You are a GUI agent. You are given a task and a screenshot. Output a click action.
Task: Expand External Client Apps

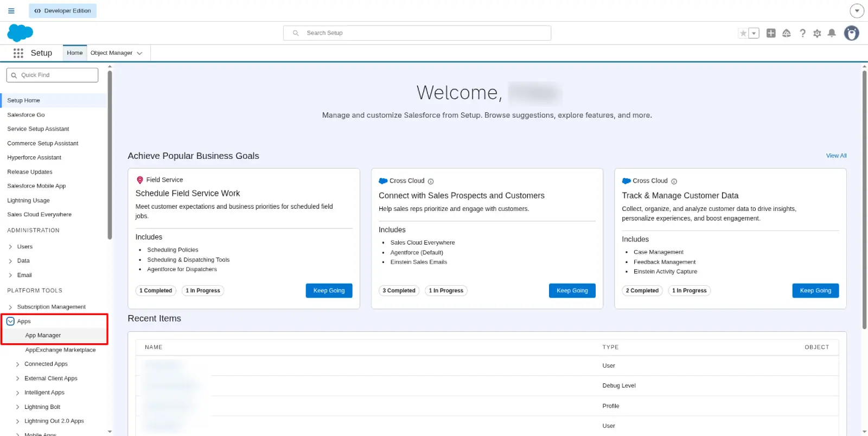[17, 379]
